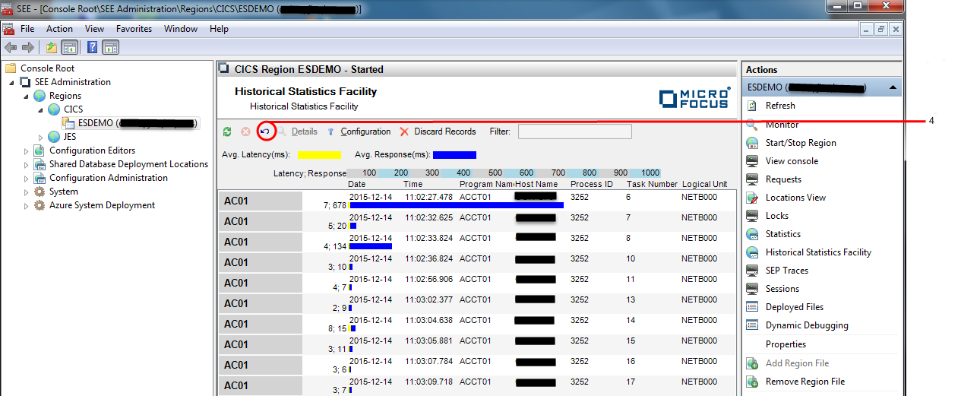The height and width of the screenshot is (396, 980).
Task: Toggle the Show/Hide Console Tree icon
Action: [x=69, y=48]
